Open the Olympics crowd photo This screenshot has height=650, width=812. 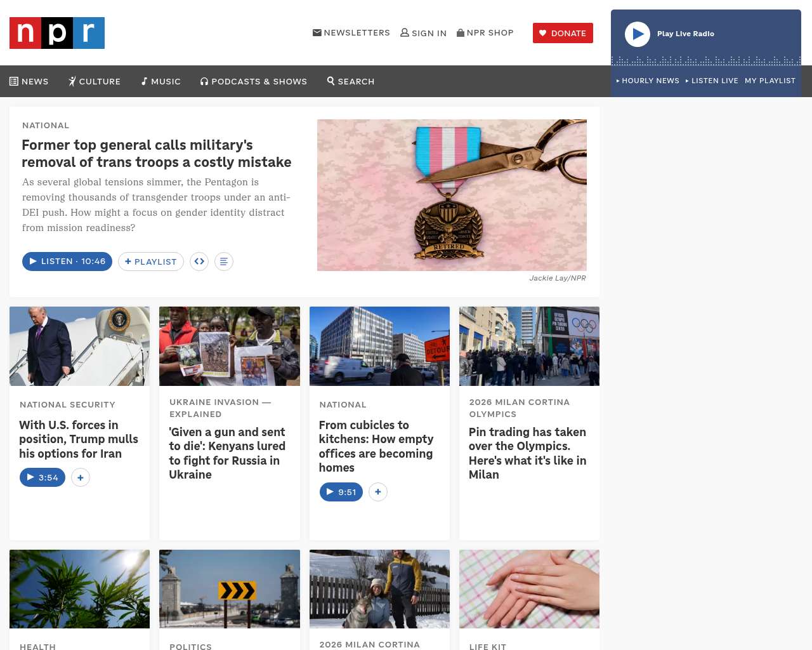[x=529, y=346]
